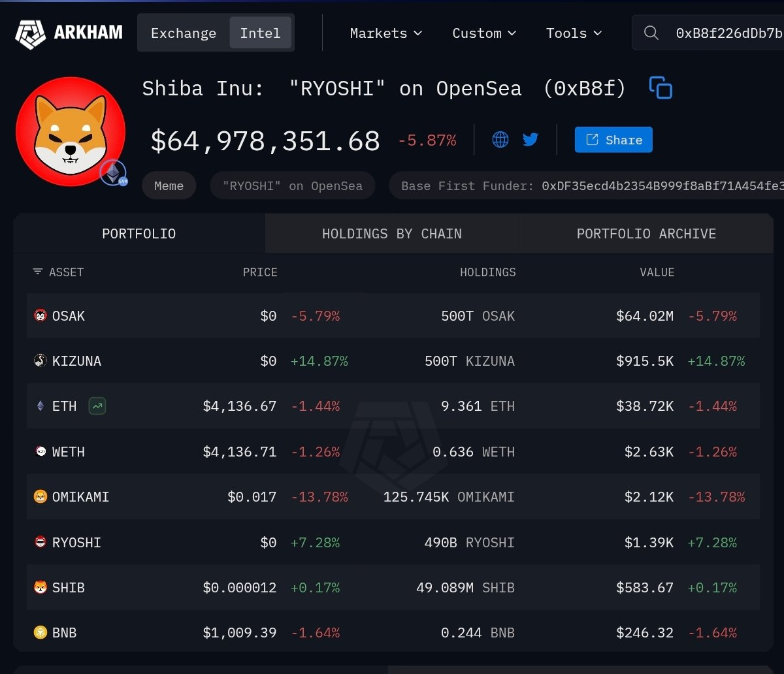The width and height of the screenshot is (784, 674).
Task: Click the WETH asset name
Action: pos(69,451)
